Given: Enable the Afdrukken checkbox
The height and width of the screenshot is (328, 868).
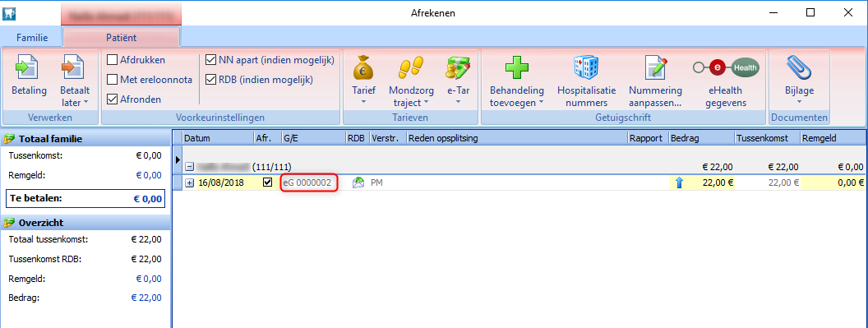Looking at the screenshot, I should tap(113, 60).
